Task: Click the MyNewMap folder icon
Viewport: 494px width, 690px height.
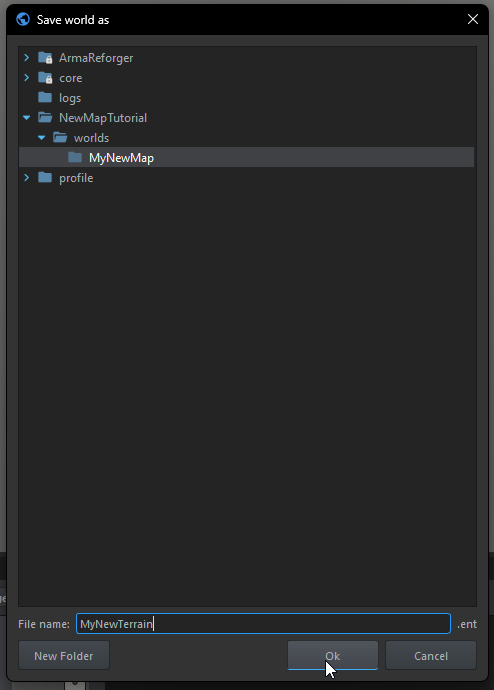Action: pos(75,157)
